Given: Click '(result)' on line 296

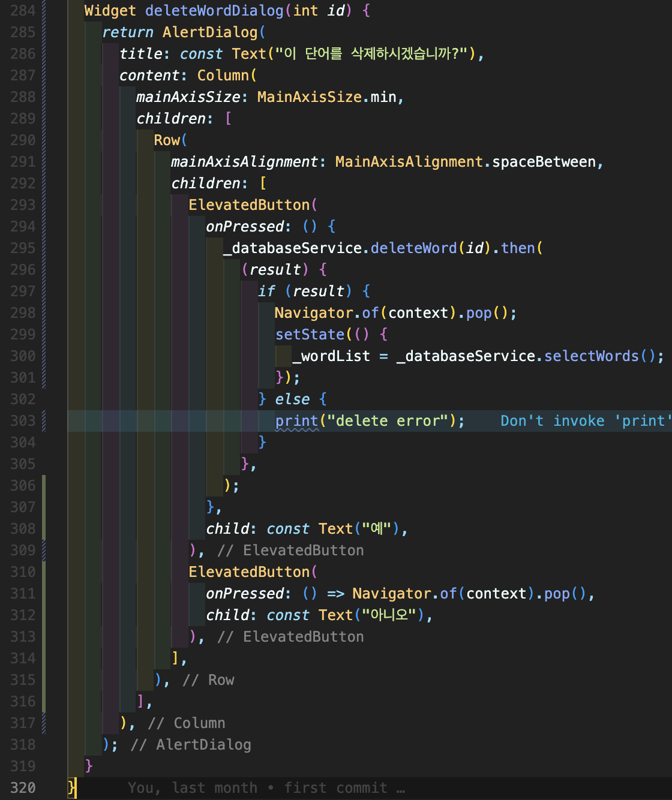Looking at the screenshot, I should [275, 270].
